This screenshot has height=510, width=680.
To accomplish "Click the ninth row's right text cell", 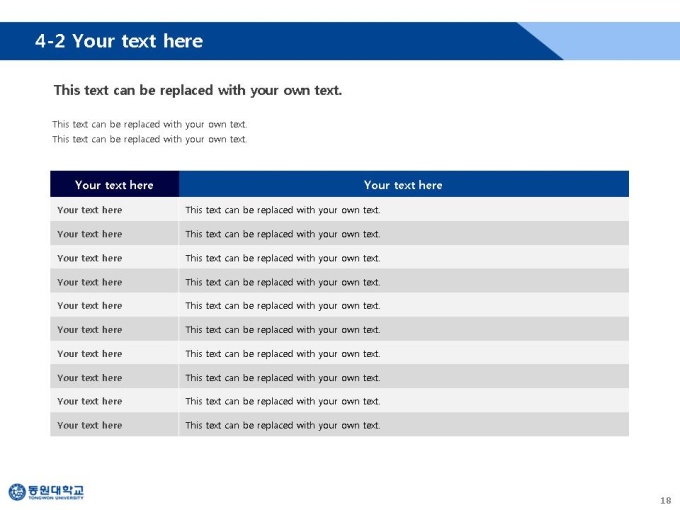I will [404, 401].
